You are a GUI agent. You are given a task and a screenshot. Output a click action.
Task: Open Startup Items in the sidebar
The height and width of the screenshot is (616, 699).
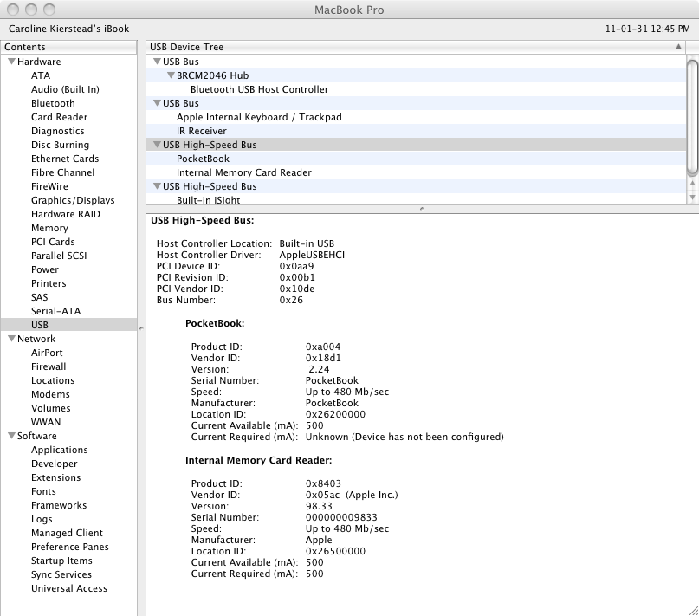pyautogui.click(x=61, y=561)
